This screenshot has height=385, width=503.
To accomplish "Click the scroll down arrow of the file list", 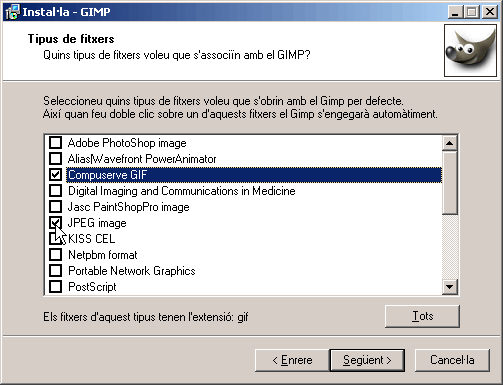I will [x=450, y=287].
